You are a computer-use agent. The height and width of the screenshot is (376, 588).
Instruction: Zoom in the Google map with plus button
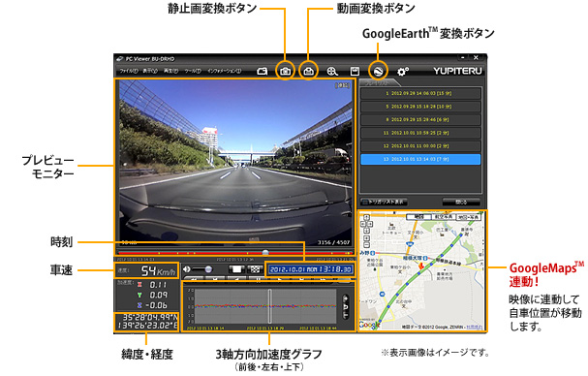coord(366,238)
